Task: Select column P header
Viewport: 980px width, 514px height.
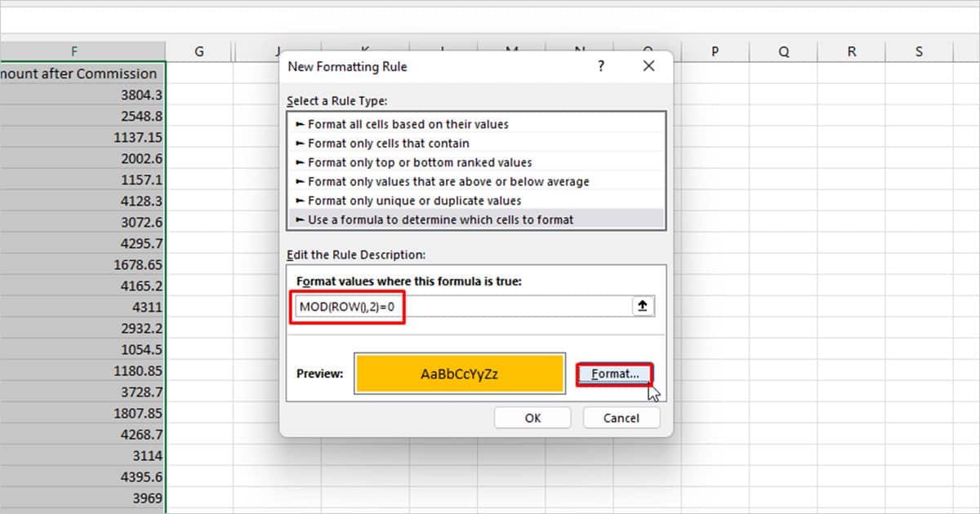Action: click(x=715, y=51)
